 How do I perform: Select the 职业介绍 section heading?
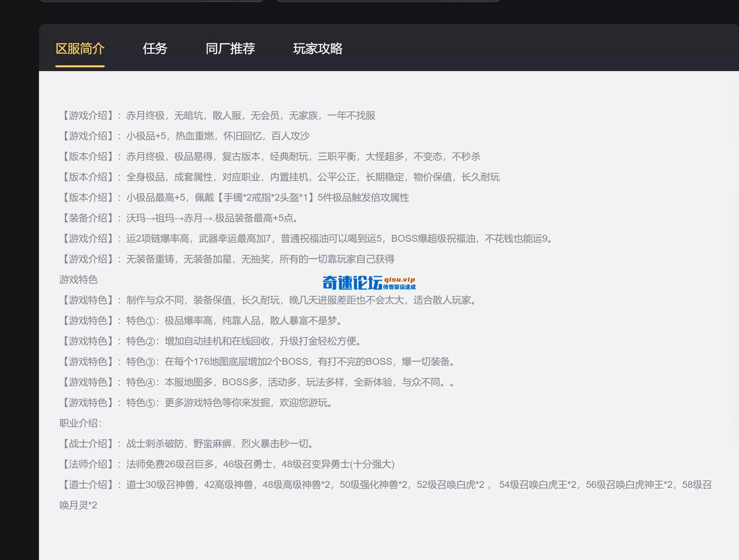coord(79,423)
